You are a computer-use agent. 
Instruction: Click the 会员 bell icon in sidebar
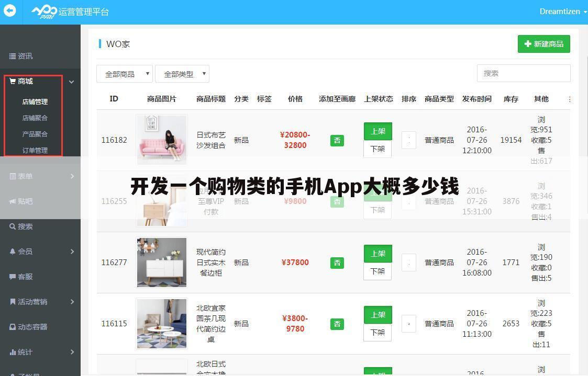pyautogui.click(x=13, y=252)
